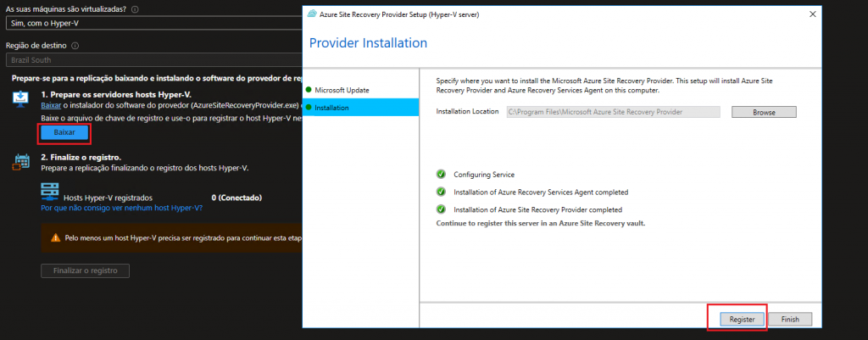The height and width of the screenshot is (340, 868).
Task: Click green checkmark next to Configuring Service
Action: 441,175
